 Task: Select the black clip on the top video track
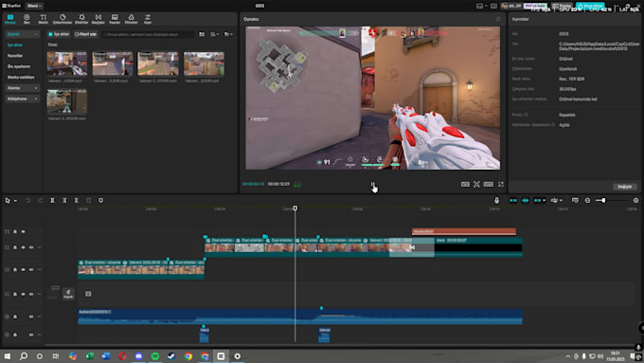click(478, 247)
